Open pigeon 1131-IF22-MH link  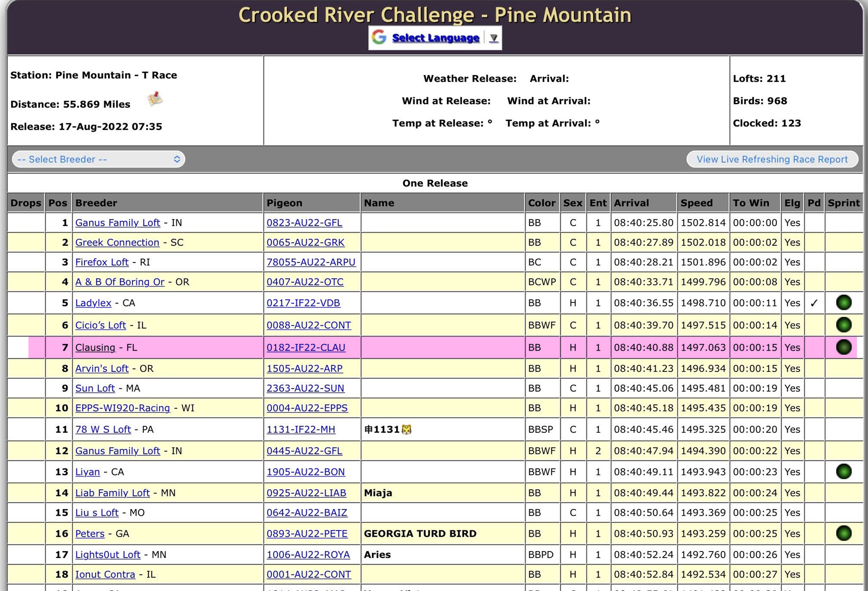click(300, 429)
